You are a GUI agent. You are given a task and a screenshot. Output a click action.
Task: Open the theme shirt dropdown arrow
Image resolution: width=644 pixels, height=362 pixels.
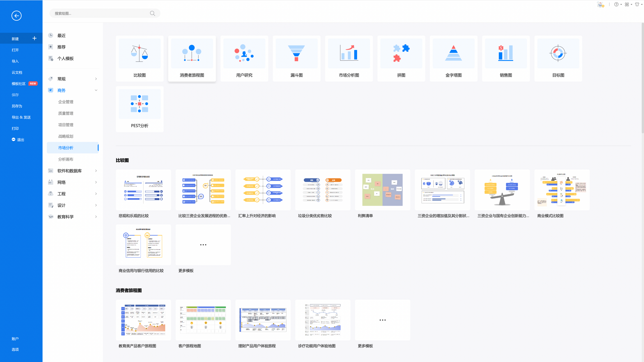[642, 5]
